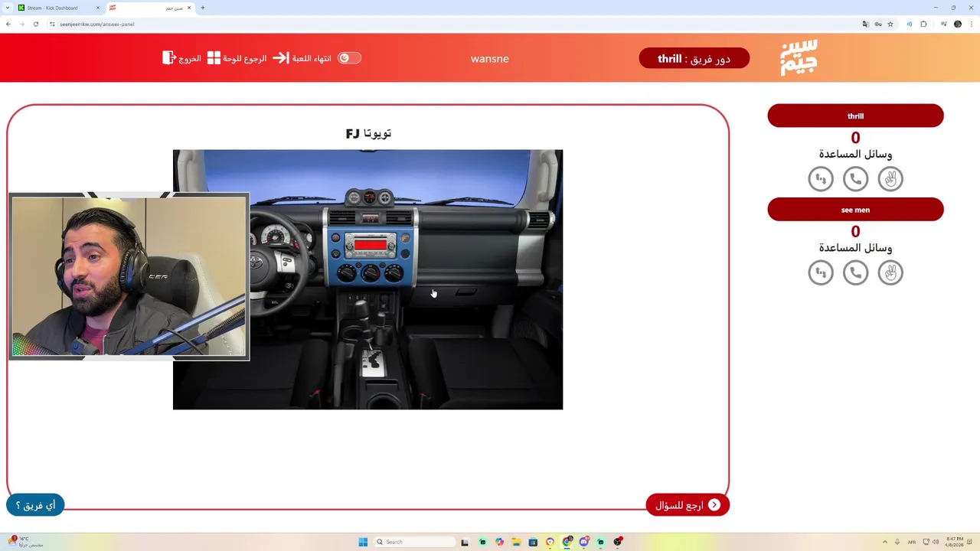
Task: Click the tab audio playing icon
Action: click(x=910, y=24)
